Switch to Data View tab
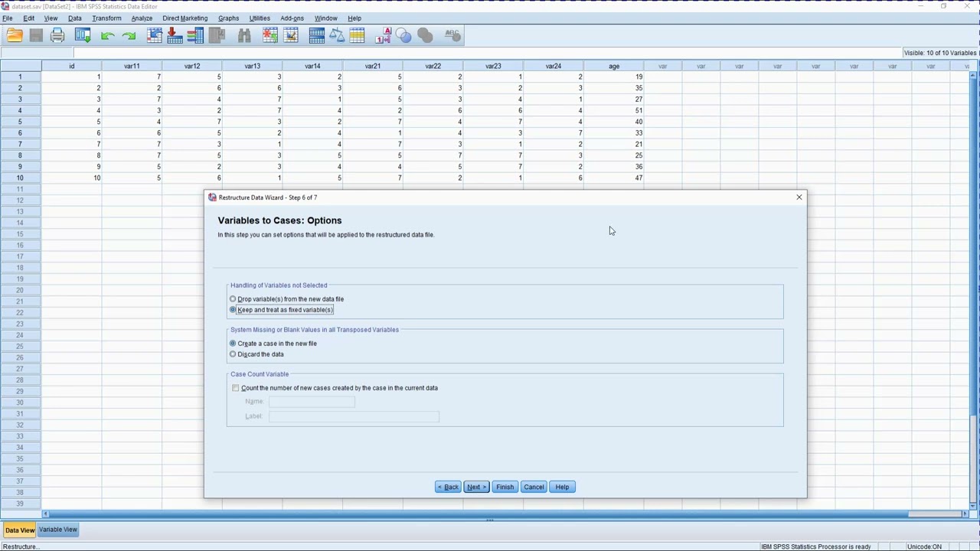Image resolution: width=980 pixels, height=551 pixels. pyautogui.click(x=20, y=530)
